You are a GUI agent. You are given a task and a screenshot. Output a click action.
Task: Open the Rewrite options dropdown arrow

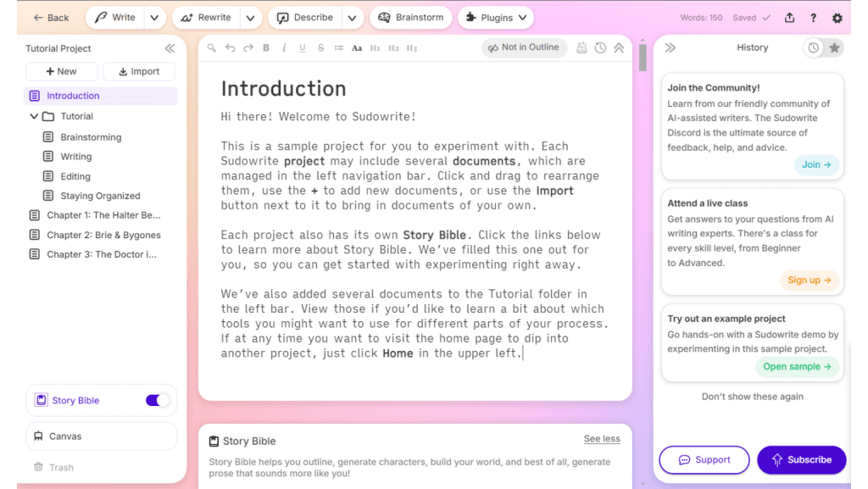coord(250,18)
